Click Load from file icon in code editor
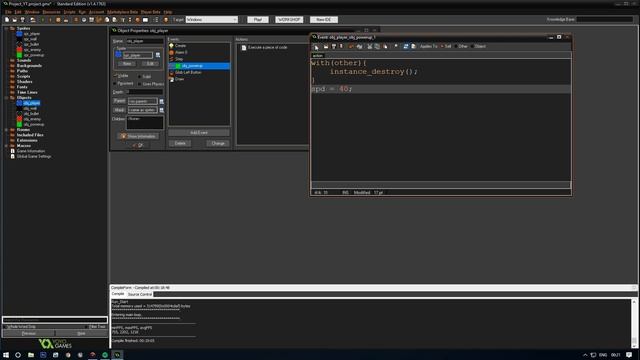 click(x=326, y=47)
